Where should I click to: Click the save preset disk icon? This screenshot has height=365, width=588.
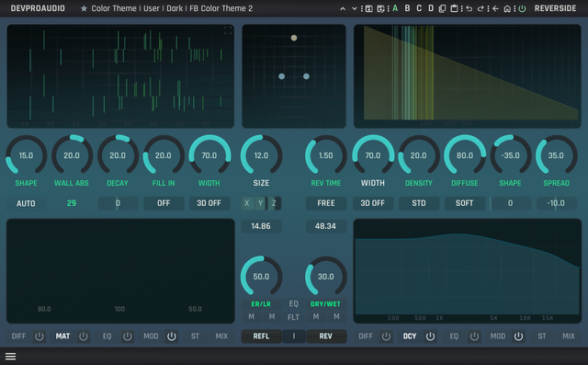(369, 8)
